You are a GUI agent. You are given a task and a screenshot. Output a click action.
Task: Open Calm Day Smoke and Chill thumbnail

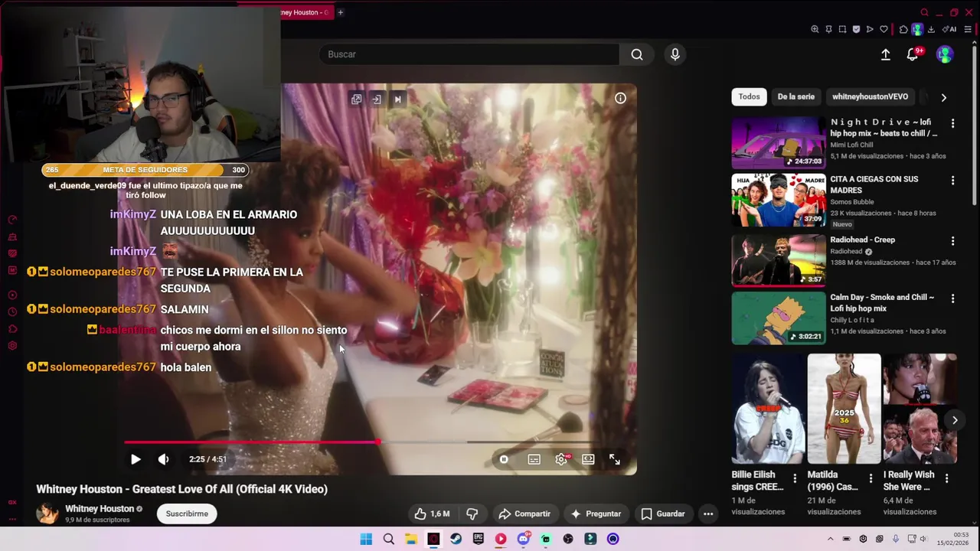click(779, 318)
